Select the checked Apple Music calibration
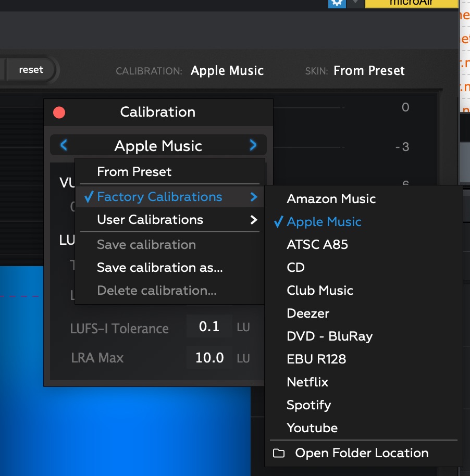This screenshot has width=470, height=476. [x=324, y=222]
